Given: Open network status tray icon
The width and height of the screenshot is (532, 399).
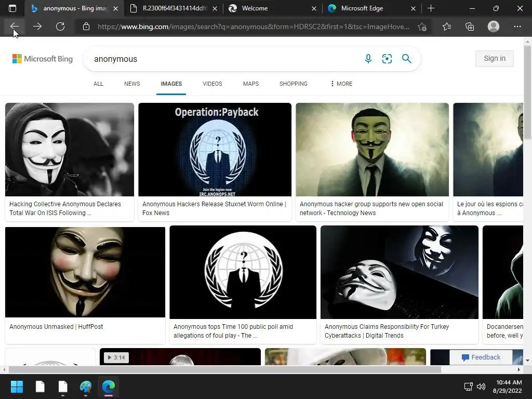Looking at the screenshot, I should point(468,387).
